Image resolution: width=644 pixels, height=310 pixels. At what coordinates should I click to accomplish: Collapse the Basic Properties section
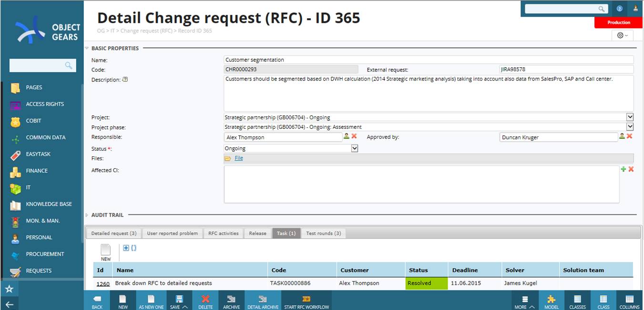click(x=87, y=48)
